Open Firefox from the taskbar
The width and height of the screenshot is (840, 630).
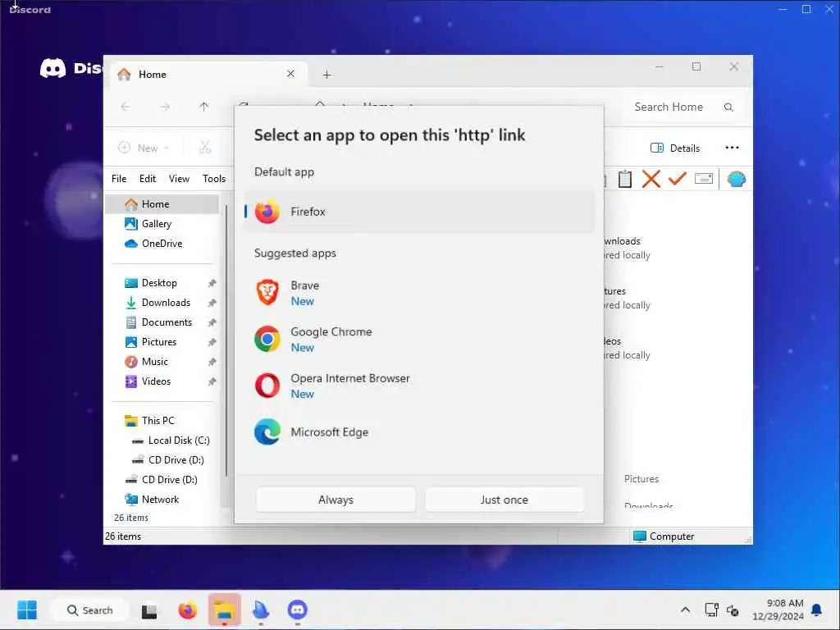[x=188, y=610]
